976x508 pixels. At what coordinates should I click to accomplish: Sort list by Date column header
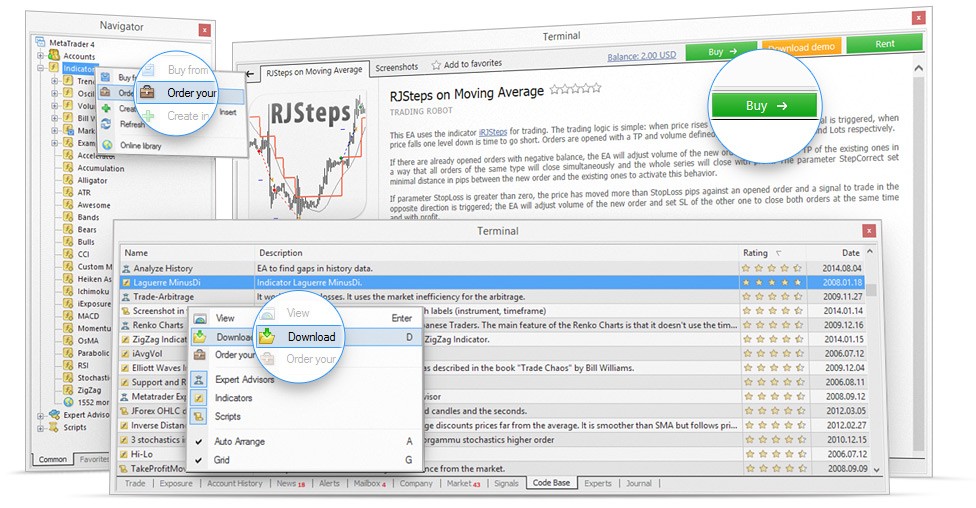[850, 253]
